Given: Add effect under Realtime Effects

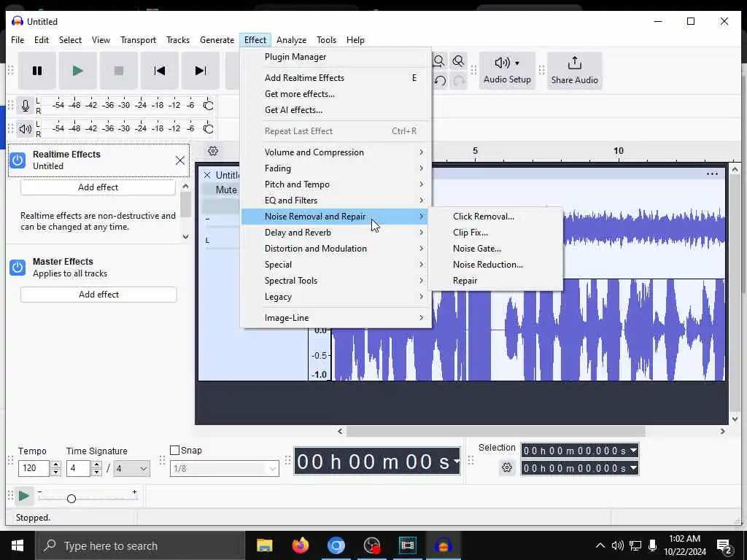Looking at the screenshot, I should [98, 187].
